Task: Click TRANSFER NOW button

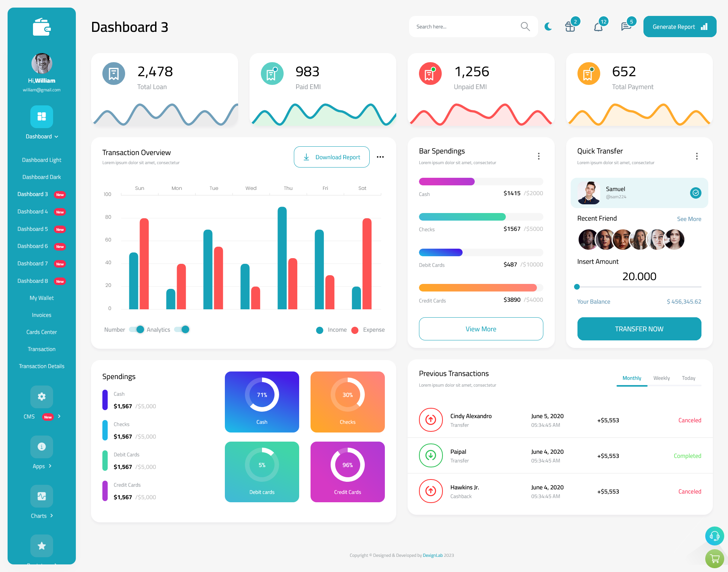Action: point(639,329)
